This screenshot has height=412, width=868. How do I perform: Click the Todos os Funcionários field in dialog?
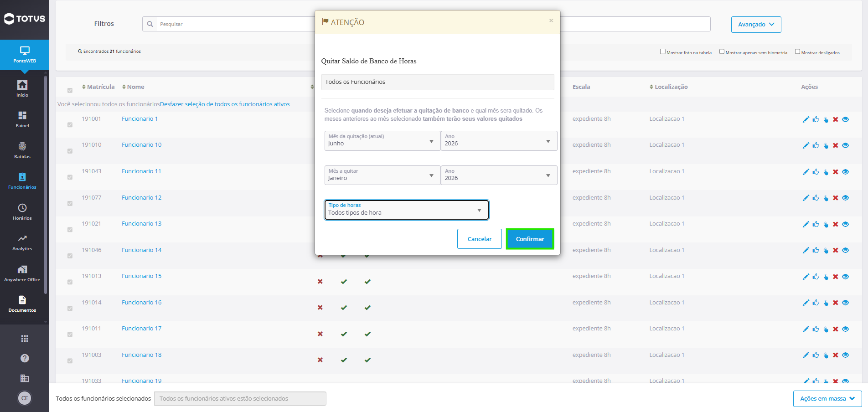(x=438, y=82)
